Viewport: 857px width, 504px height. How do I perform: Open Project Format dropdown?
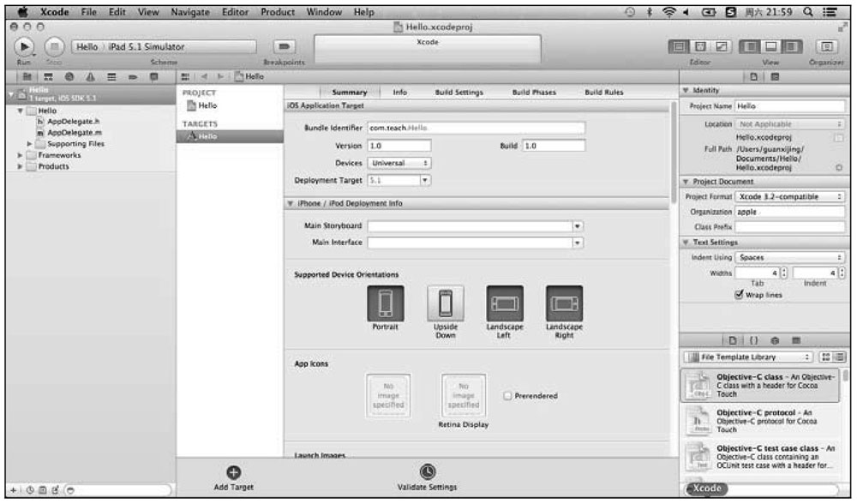(790, 196)
